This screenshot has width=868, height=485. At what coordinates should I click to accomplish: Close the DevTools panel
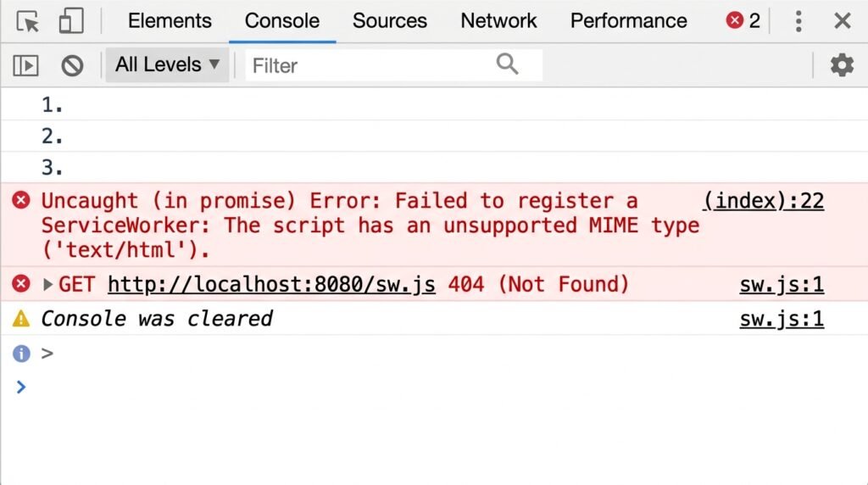(x=842, y=21)
